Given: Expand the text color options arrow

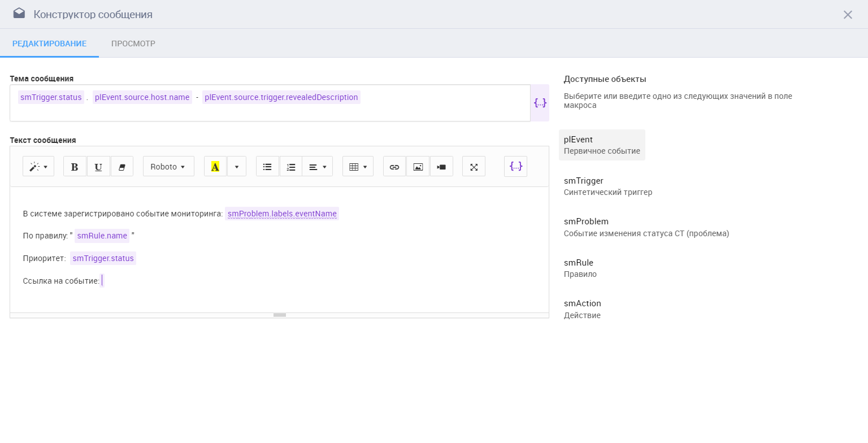Looking at the screenshot, I should click(237, 167).
